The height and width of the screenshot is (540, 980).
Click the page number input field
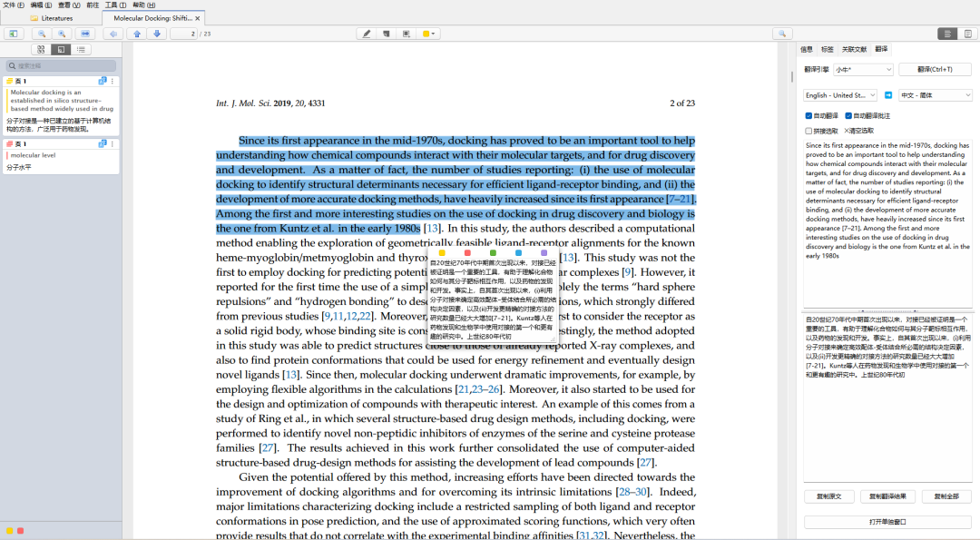click(184, 34)
